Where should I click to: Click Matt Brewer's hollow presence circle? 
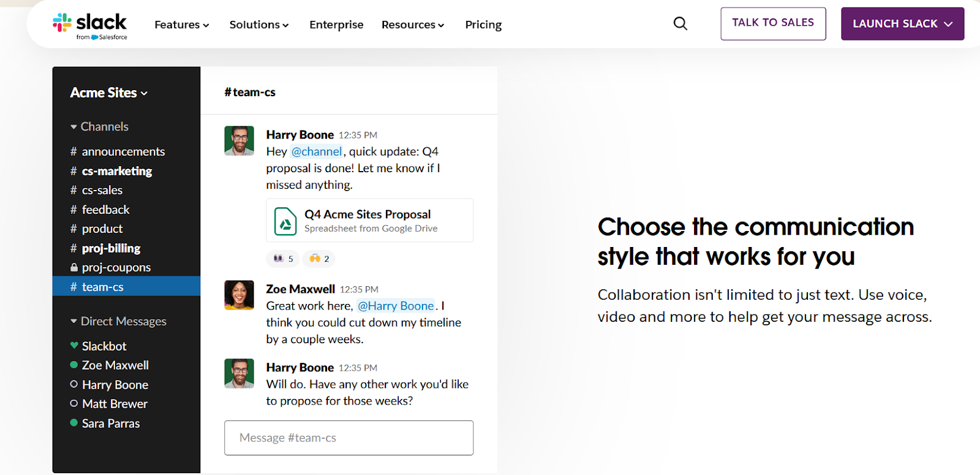[x=74, y=404]
